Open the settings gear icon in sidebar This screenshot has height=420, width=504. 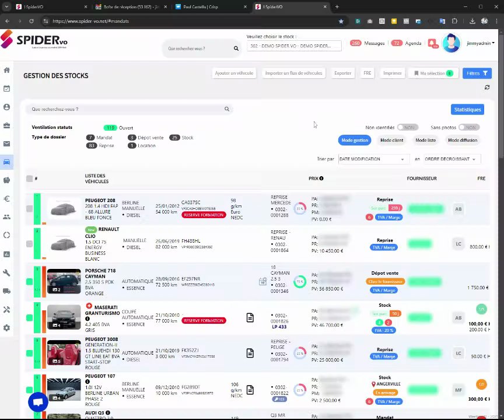pos(7,328)
